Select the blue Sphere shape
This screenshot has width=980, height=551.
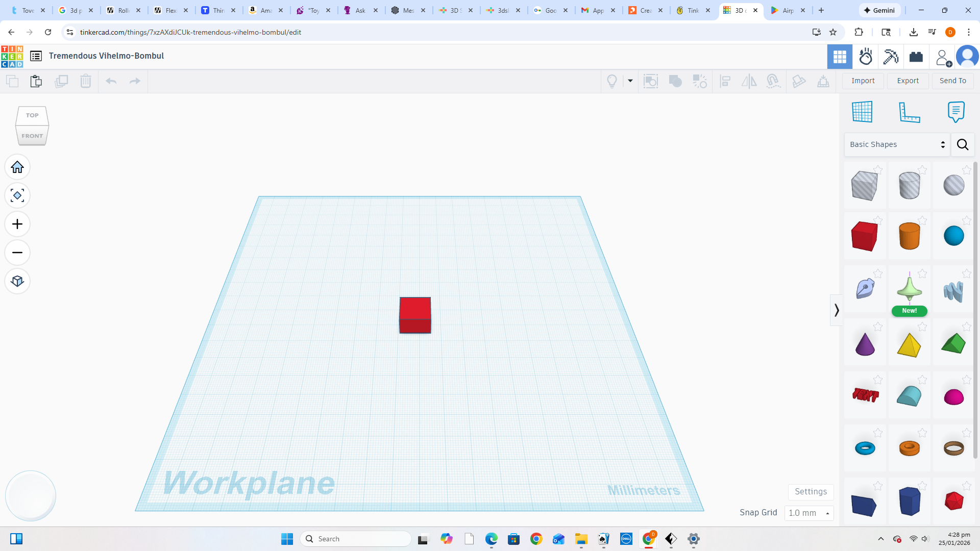pyautogui.click(x=953, y=236)
